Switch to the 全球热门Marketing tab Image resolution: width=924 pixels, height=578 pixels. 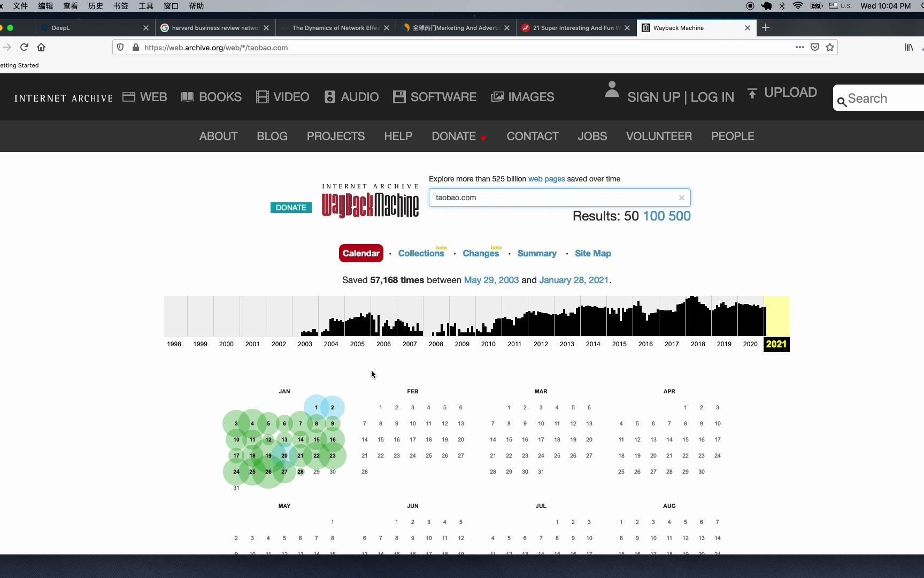(456, 28)
